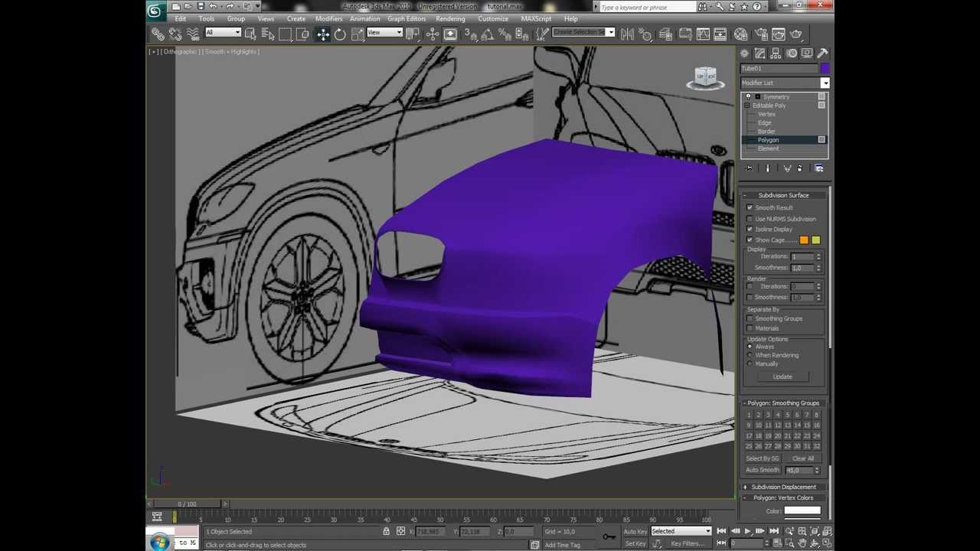980x551 pixels.
Task: Switch to the Motion command panel
Action: coord(792,53)
